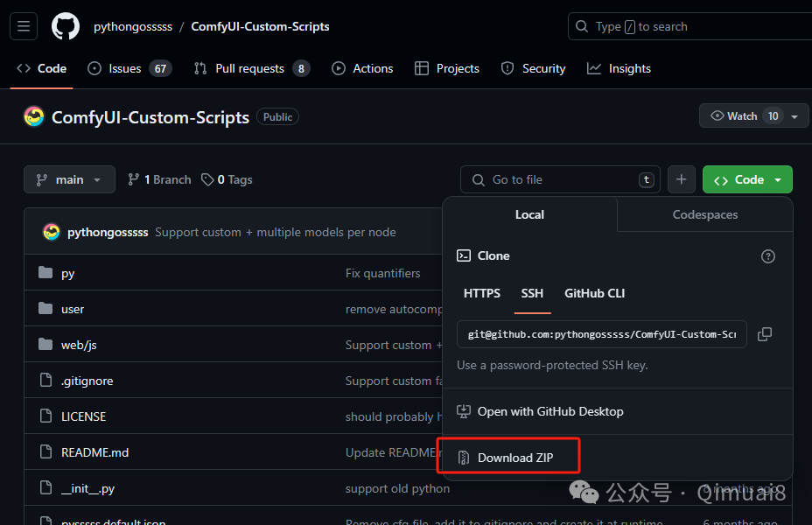Click the plus Add file button

pos(682,179)
